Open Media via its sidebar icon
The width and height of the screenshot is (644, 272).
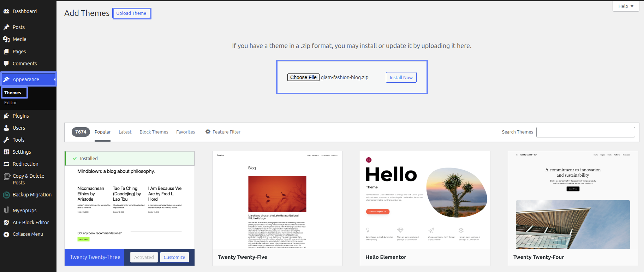tap(6, 39)
